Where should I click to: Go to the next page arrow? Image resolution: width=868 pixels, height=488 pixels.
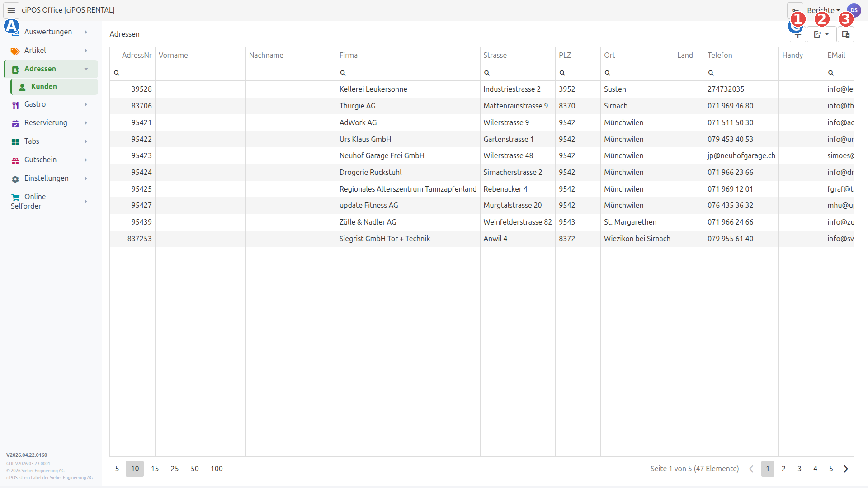click(x=846, y=469)
